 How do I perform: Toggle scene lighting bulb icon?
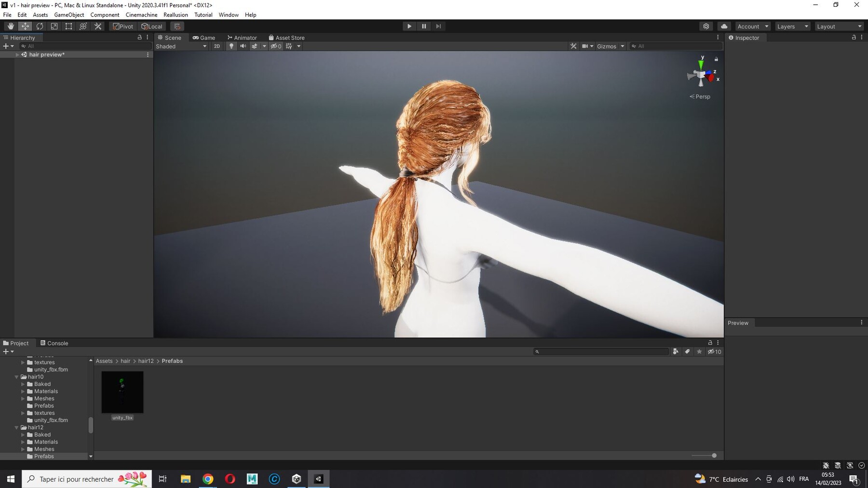231,46
